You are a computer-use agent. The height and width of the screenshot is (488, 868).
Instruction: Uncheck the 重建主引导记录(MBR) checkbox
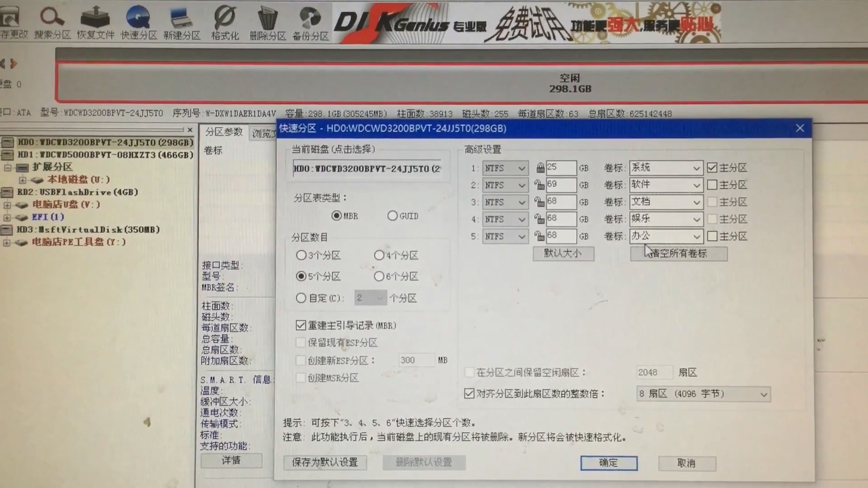301,325
